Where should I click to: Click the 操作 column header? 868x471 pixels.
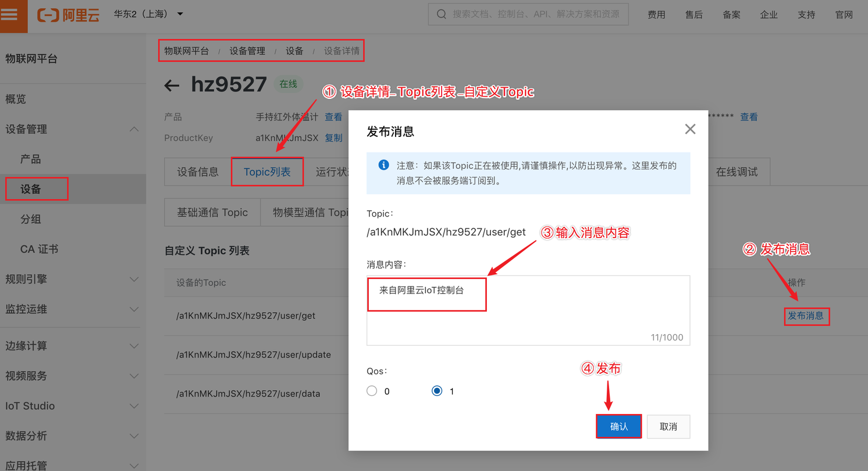coord(796,282)
